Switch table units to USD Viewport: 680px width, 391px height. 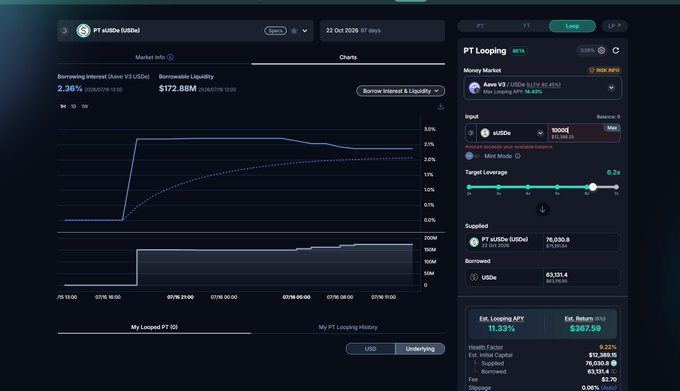pos(370,349)
